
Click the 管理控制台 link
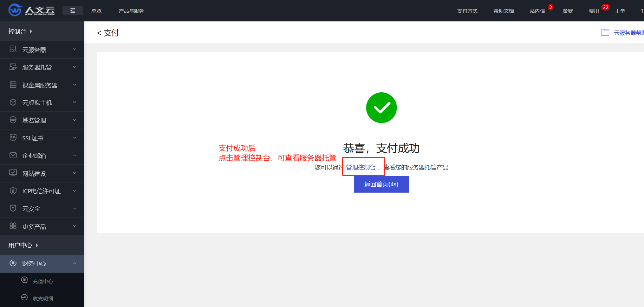(361, 167)
